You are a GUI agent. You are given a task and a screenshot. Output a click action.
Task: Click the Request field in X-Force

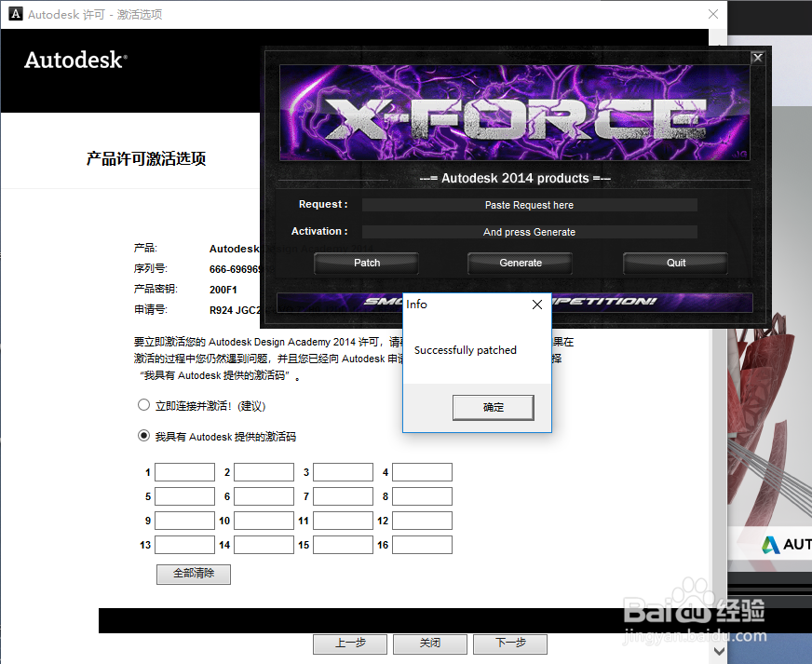coord(529,205)
